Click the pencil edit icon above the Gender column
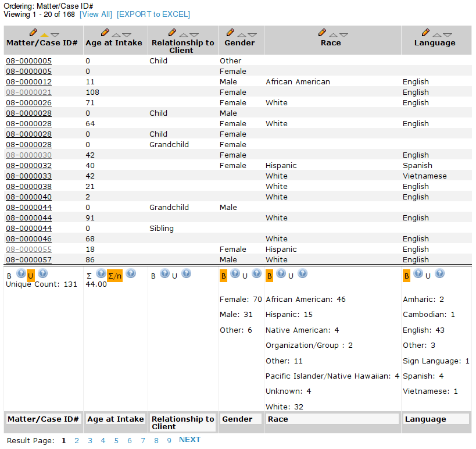The image size is (476, 449). pyautogui.click(x=230, y=33)
